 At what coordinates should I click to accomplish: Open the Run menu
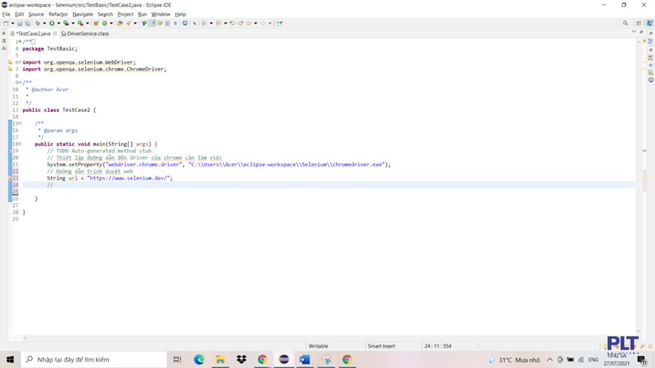click(142, 14)
